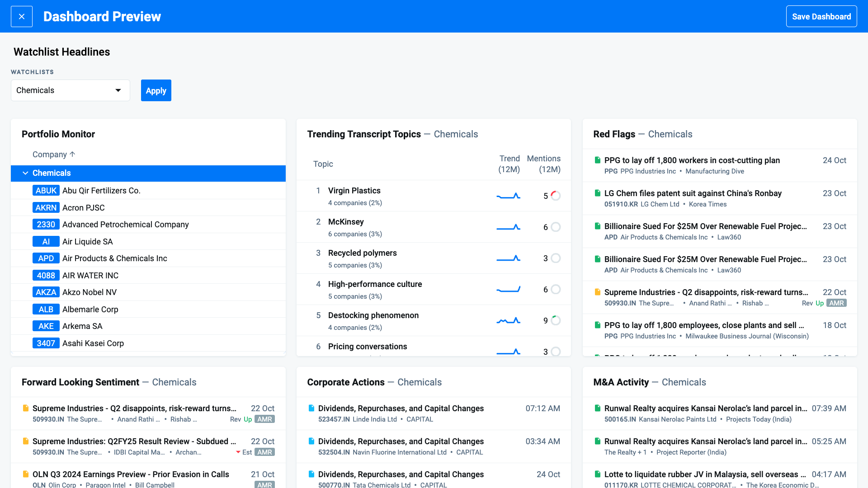Image resolution: width=868 pixels, height=488 pixels.
Task: Click Trending Transcript Topics panel title
Action: point(364,134)
